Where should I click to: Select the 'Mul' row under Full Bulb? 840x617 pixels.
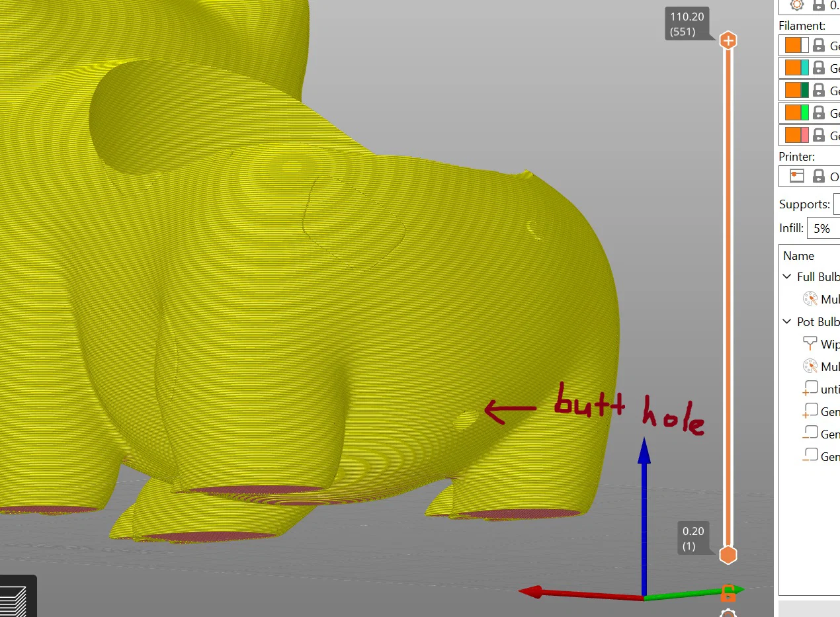[810, 299]
